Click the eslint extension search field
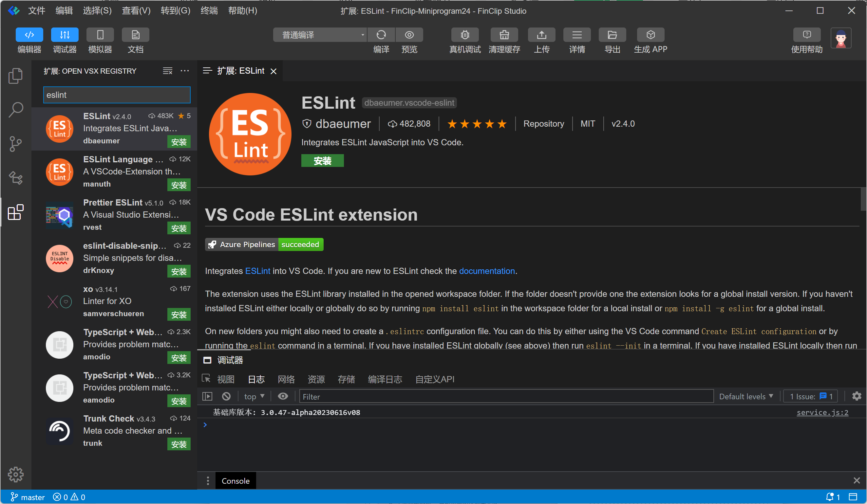The image size is (867, 504). [x=116, y=95]
